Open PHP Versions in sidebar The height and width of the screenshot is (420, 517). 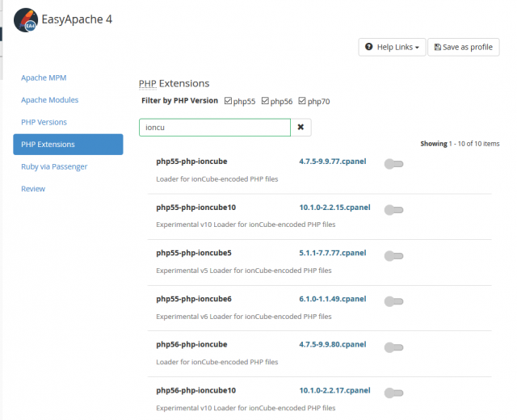click(44, 122)
